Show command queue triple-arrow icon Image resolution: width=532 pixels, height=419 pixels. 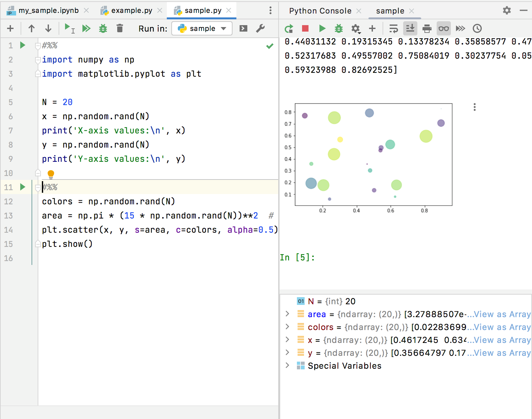click(x=461, y=28)
